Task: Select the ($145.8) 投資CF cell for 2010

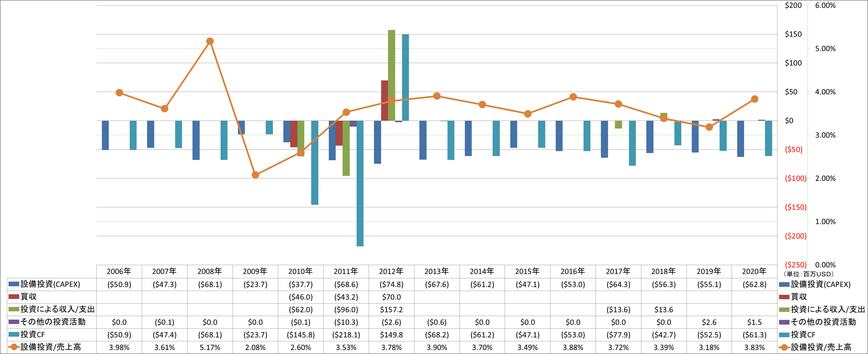Action: [x=300, y=335]
